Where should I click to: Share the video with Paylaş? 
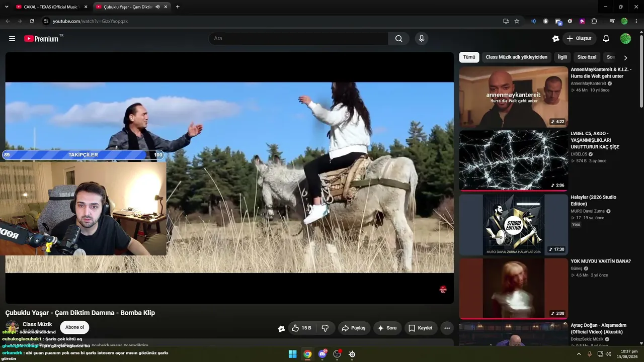click(x=354, y=328)
